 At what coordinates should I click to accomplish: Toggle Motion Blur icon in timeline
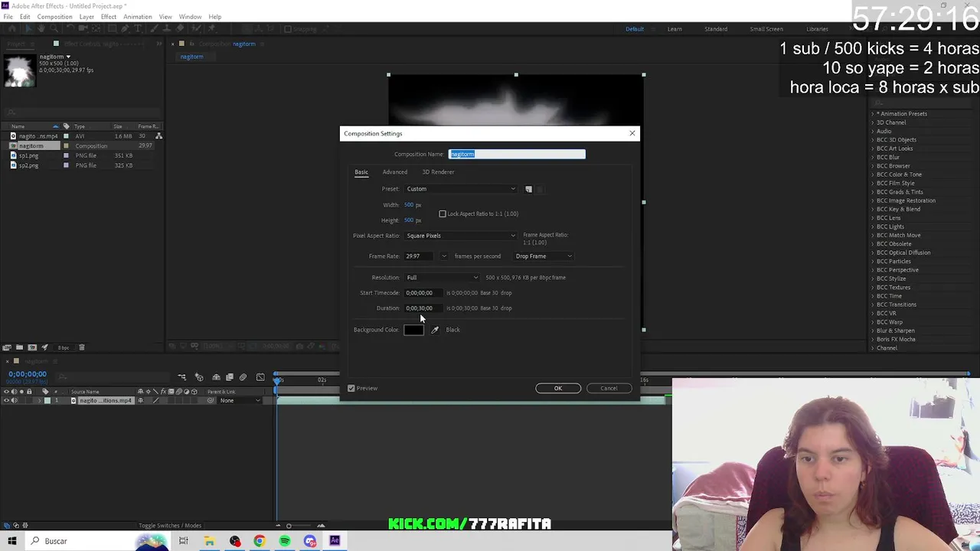pos(243,377)
